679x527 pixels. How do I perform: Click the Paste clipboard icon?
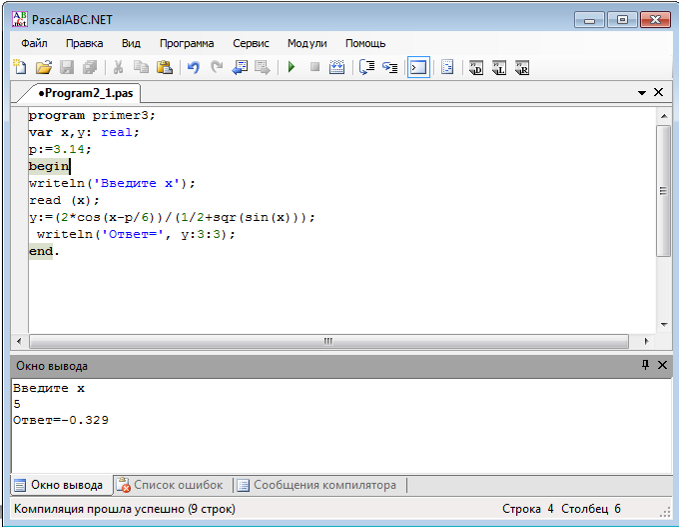(x=164, y=68)
